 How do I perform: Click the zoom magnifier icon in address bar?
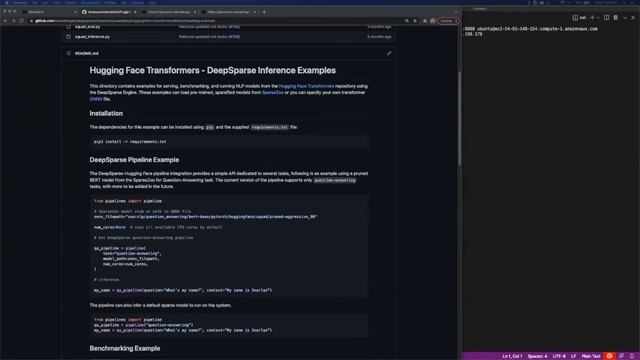407,21
